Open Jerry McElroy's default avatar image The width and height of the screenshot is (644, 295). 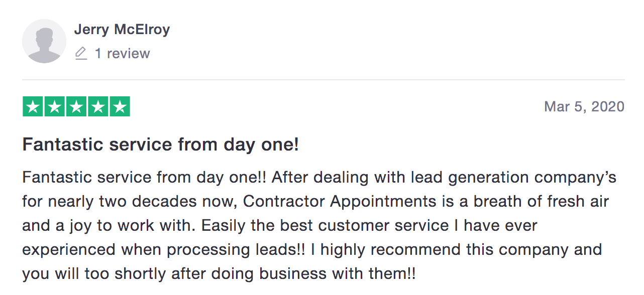[x=44, y=41]
